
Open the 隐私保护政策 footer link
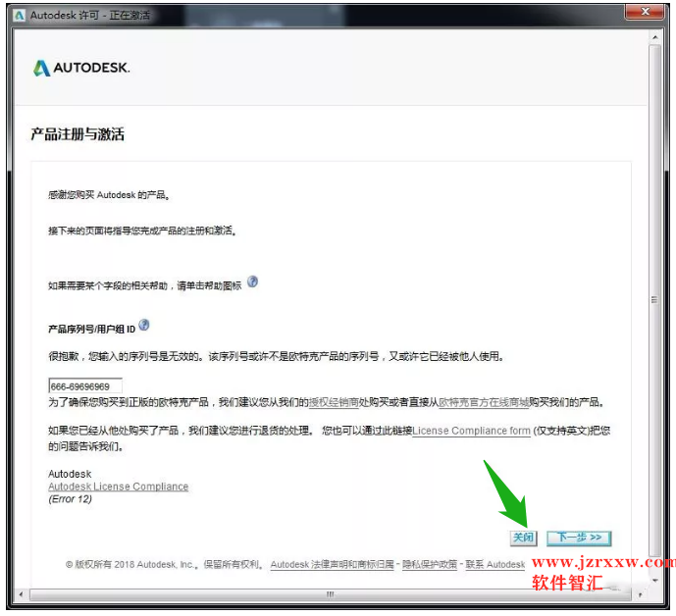pos(430,564)
